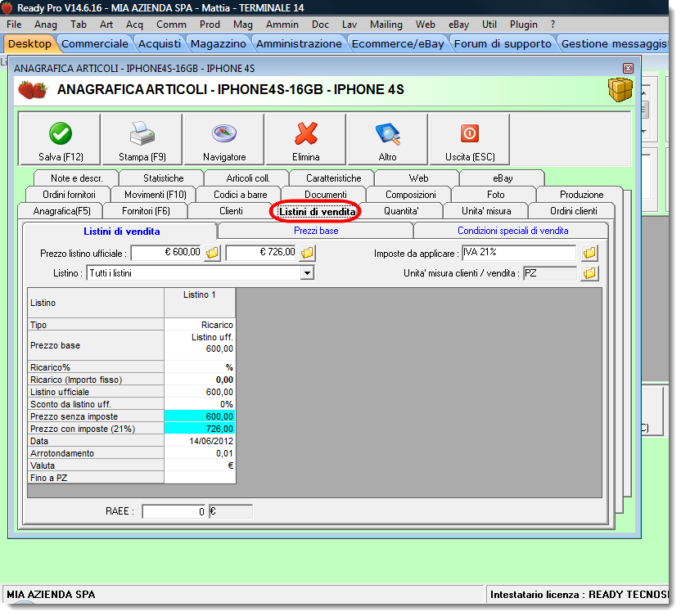Open the ? help menu
This screenshot has height=616, width=681.
552,25
